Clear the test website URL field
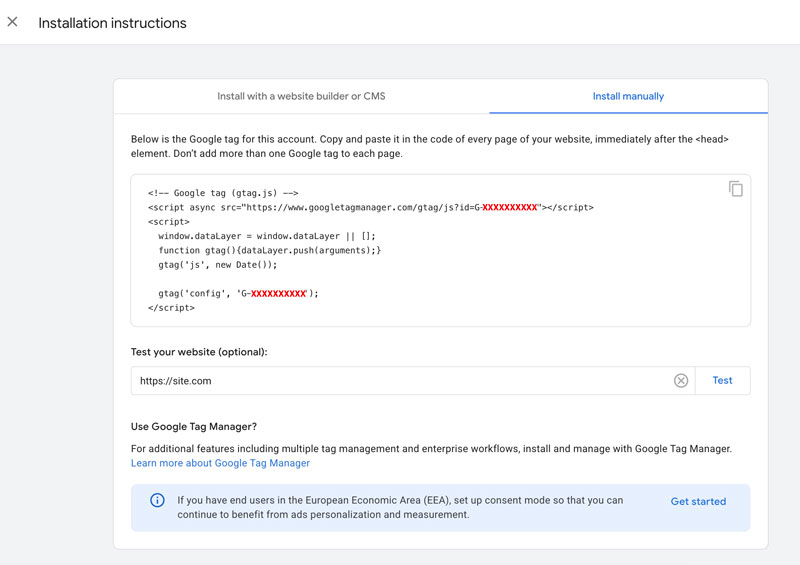800x565 pixels. click(681, 381)
